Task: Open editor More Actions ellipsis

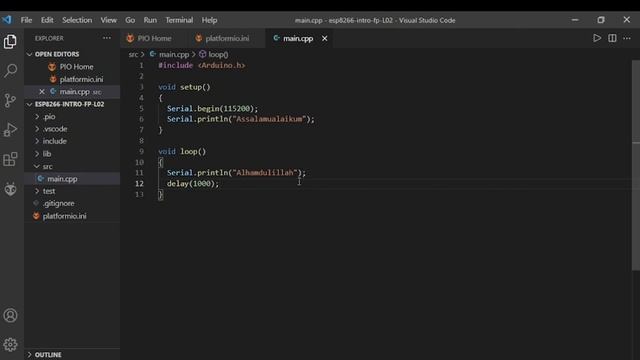Action: click(627, 38)
